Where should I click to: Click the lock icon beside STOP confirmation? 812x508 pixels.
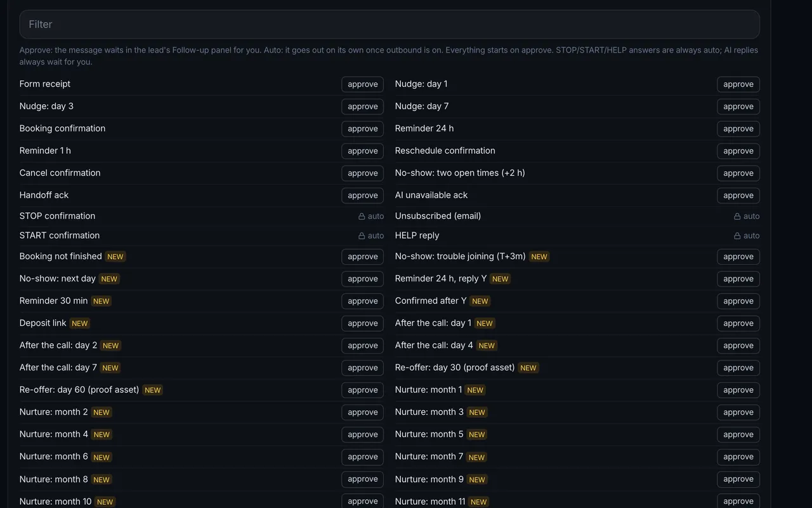tap(362, 217)
